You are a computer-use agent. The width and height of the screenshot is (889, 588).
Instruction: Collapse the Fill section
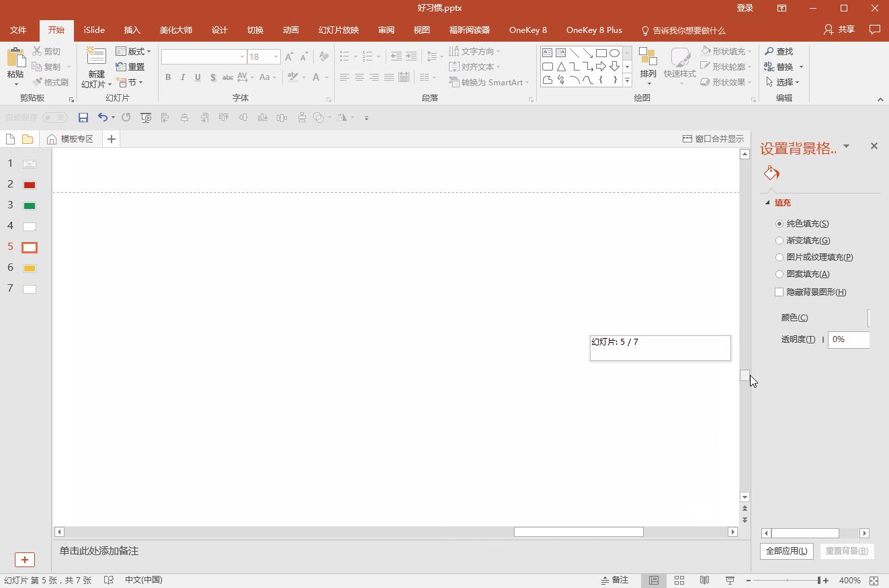(767, 203)
